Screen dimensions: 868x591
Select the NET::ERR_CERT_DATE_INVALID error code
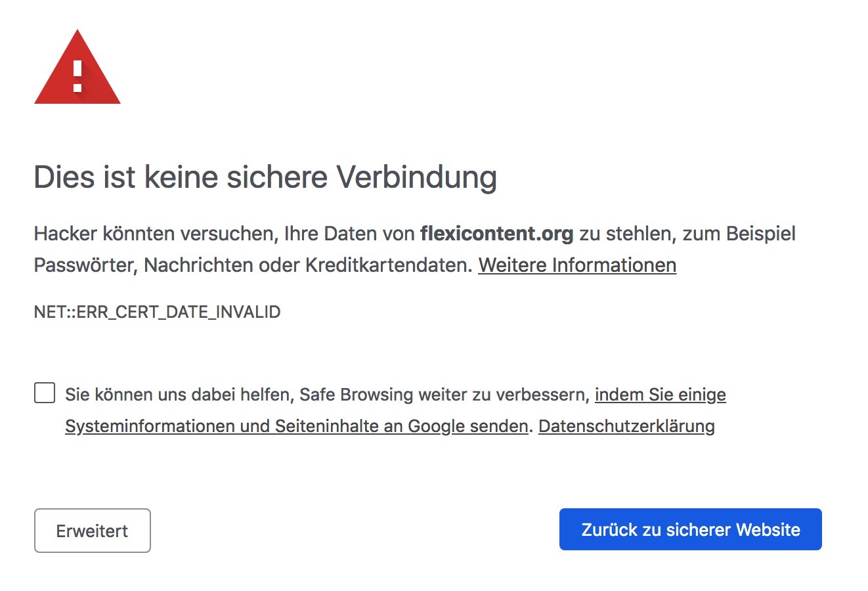[x=157, y=312]
